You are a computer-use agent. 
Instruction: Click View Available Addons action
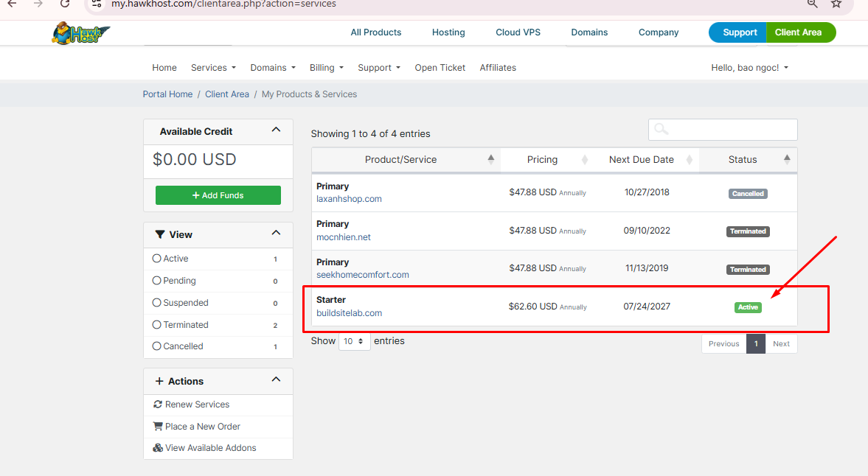click(210, 448)
